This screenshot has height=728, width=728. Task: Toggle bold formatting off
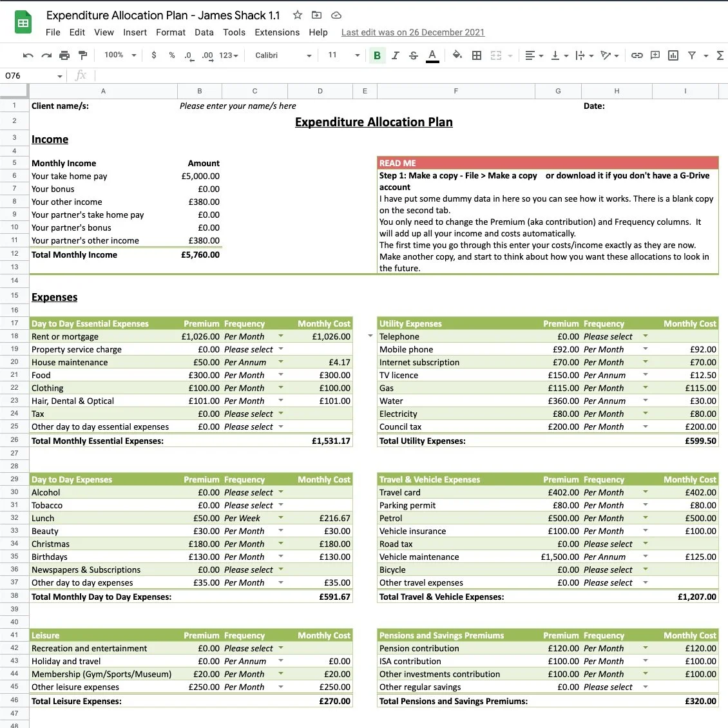click(377, 55)
